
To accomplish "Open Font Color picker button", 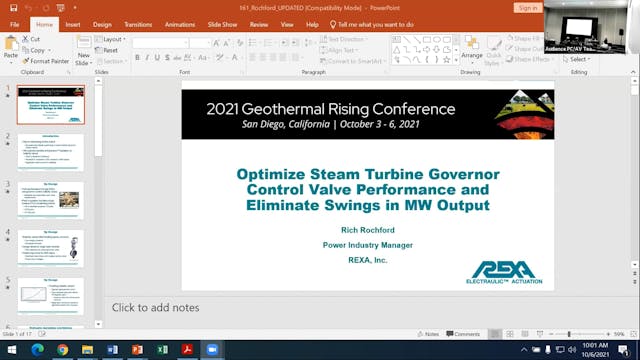I will coord(236,58).
